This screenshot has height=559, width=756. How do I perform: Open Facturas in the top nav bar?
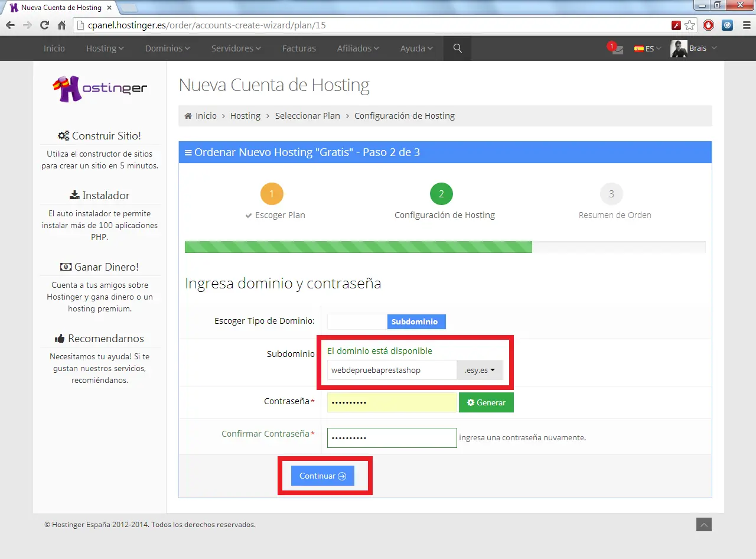coord(299,48)
